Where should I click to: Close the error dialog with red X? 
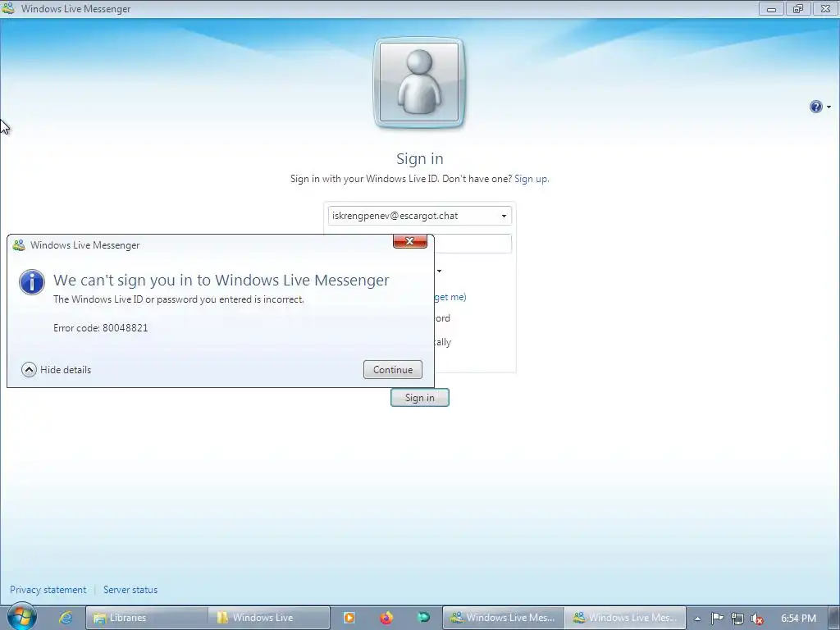pyautogui.click(x=410, y=242)
